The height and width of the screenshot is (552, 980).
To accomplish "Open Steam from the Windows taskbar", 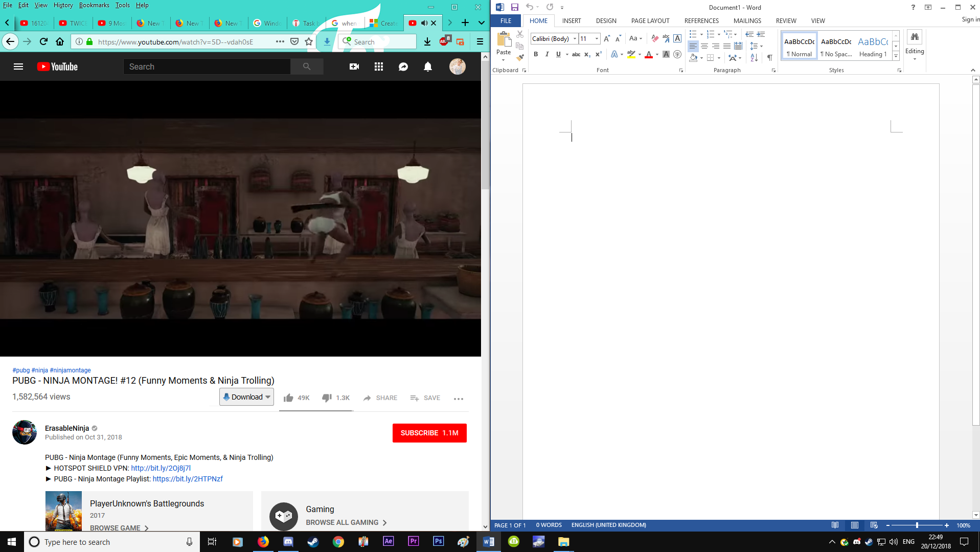I will pos(313,542).
